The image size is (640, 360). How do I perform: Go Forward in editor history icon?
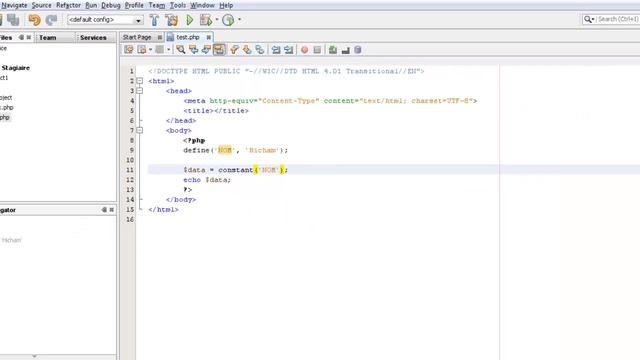pyautogui.click(x=160, y=50)
